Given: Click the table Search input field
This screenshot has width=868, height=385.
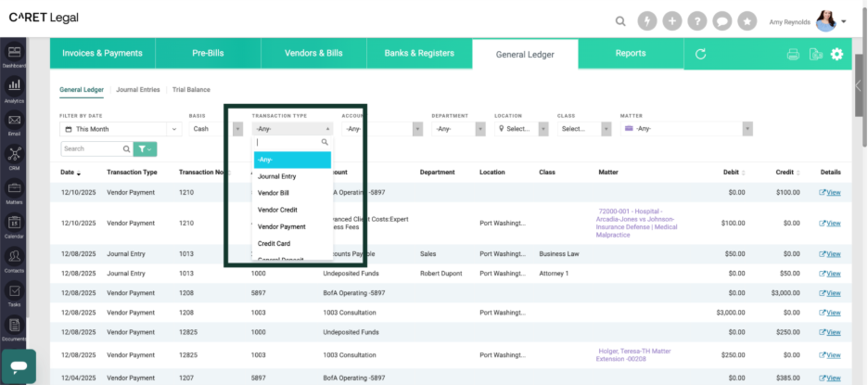Looking at the screenshot, I should [92, 149].
